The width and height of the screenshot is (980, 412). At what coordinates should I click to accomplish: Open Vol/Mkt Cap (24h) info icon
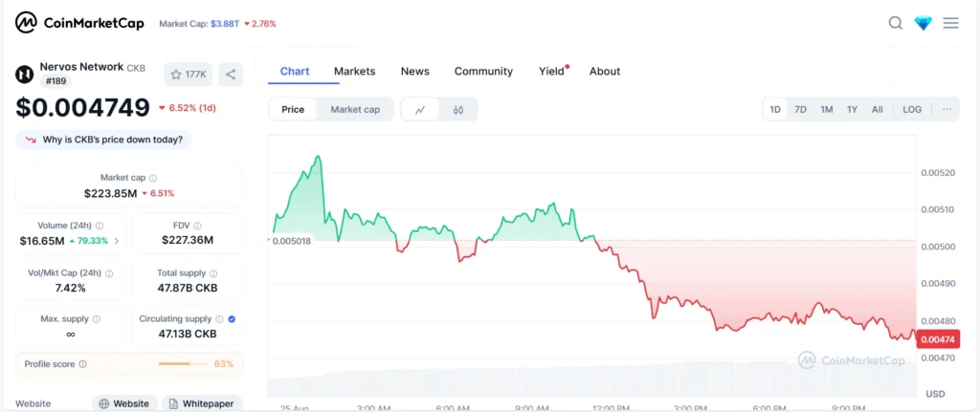pos(109,273)
